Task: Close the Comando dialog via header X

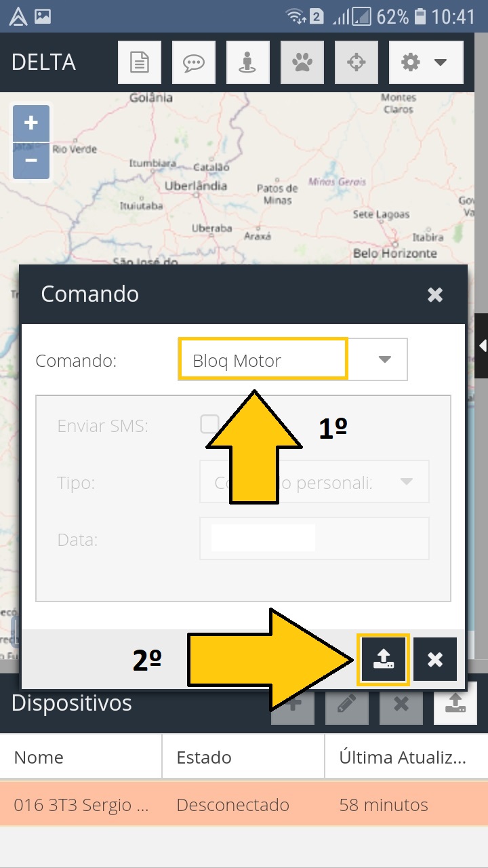Action: tap(435, 294)
